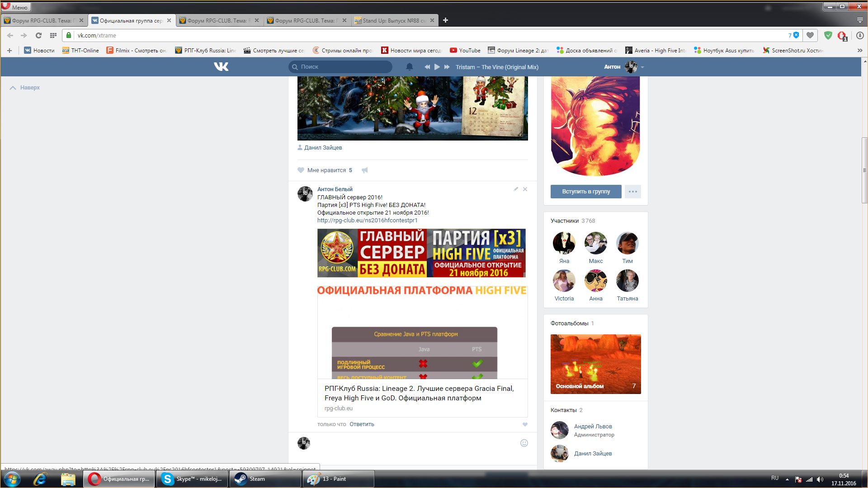868x488 pixels.
Task: Expand bookmarks overflow chevron
Action: [x=860, y=51]
